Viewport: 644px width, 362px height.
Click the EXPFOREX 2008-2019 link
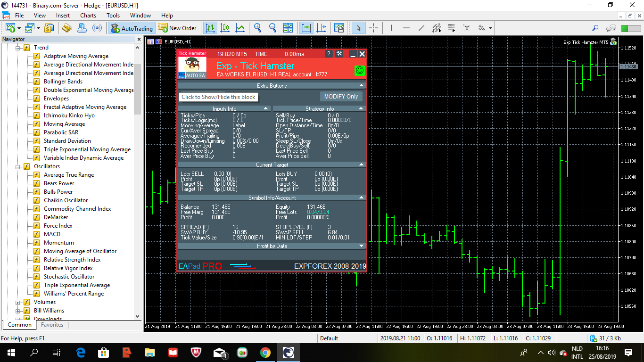330,266
